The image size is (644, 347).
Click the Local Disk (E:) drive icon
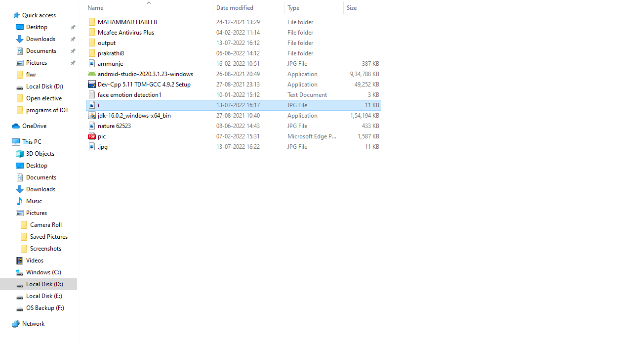(x=20, y=296)
